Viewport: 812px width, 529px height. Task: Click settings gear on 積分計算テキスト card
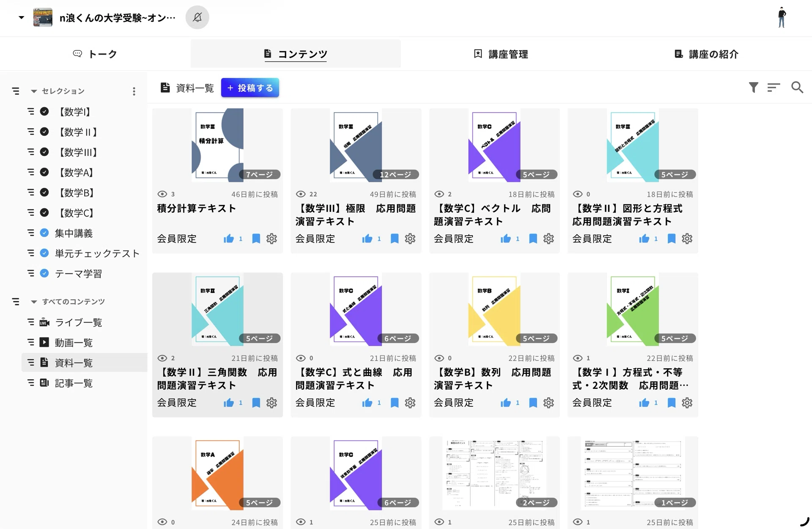(x=272, y=239)
